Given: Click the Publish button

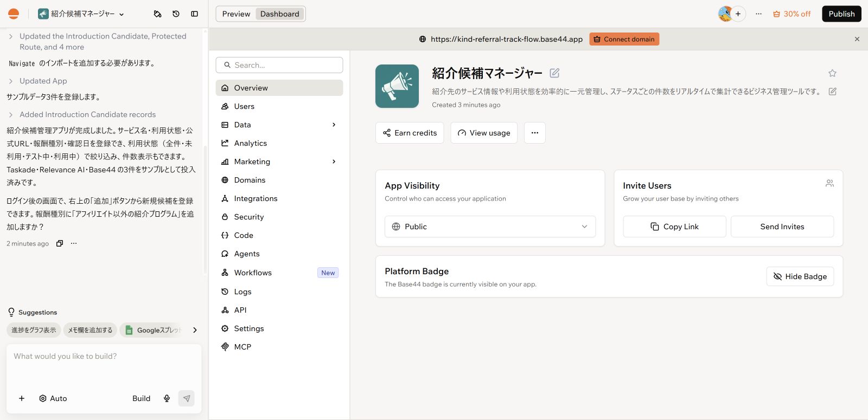Looking at the screenshot, I should point(841,14).
